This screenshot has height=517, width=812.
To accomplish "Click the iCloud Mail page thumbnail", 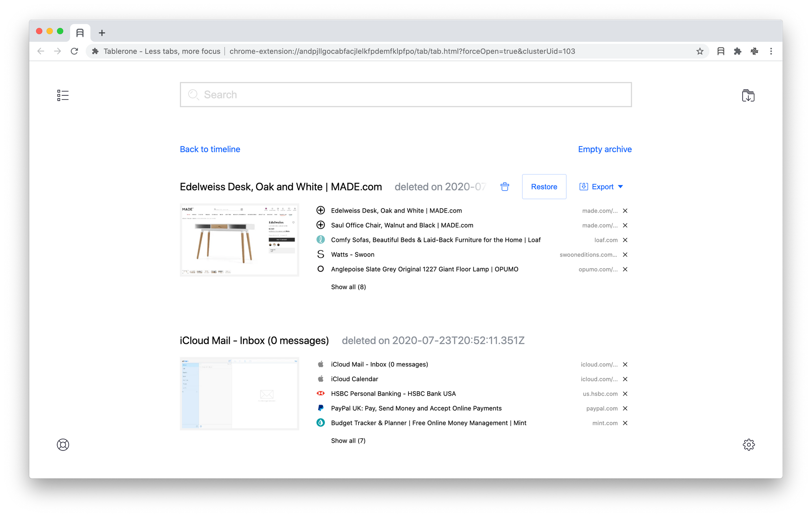I will pos(240,394).
